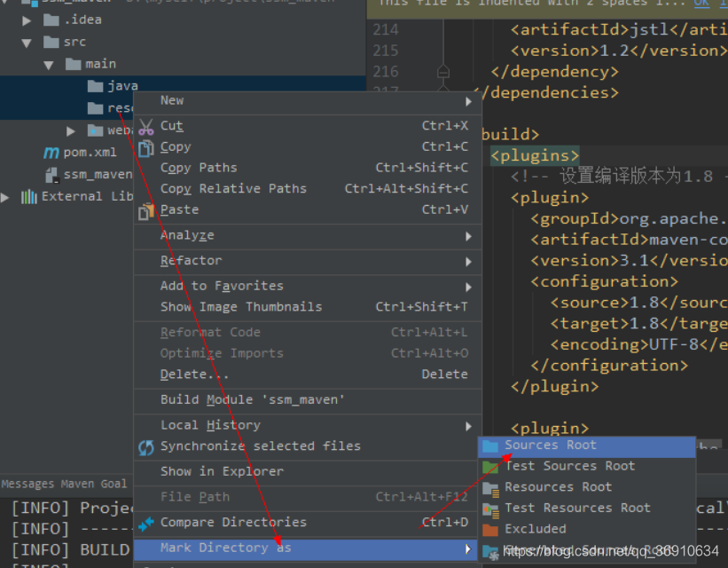Click the ssm_maven module file icon
Viewport: 728px width, 568px height.
(x=51, y=175)
